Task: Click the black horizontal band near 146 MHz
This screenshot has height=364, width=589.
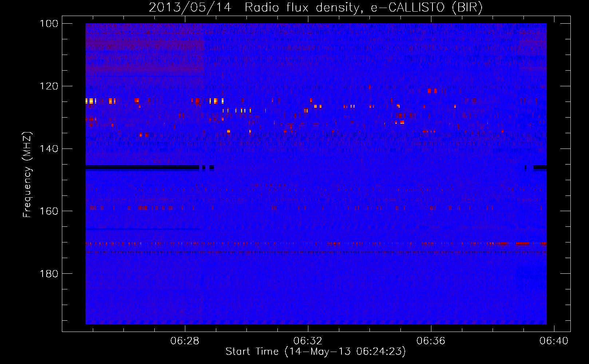Action: [142, 167]
